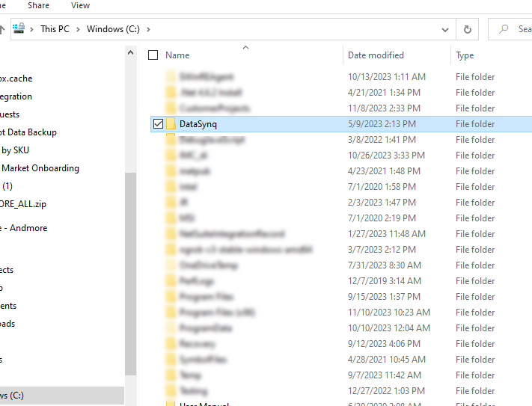532x406 pixels.
Task: Select the '.cache' sidebar item
Action: 16,79
